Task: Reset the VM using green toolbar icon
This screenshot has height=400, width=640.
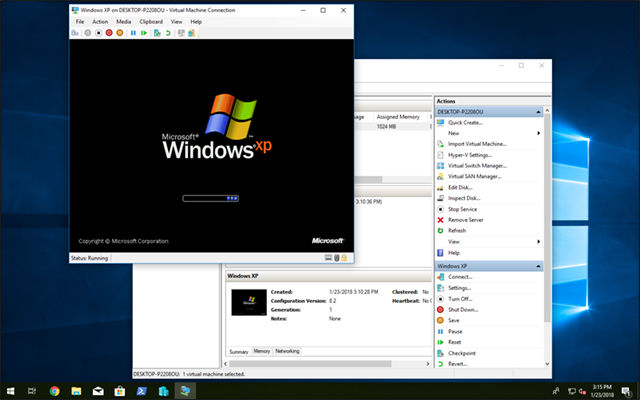Action: (144, 33)
